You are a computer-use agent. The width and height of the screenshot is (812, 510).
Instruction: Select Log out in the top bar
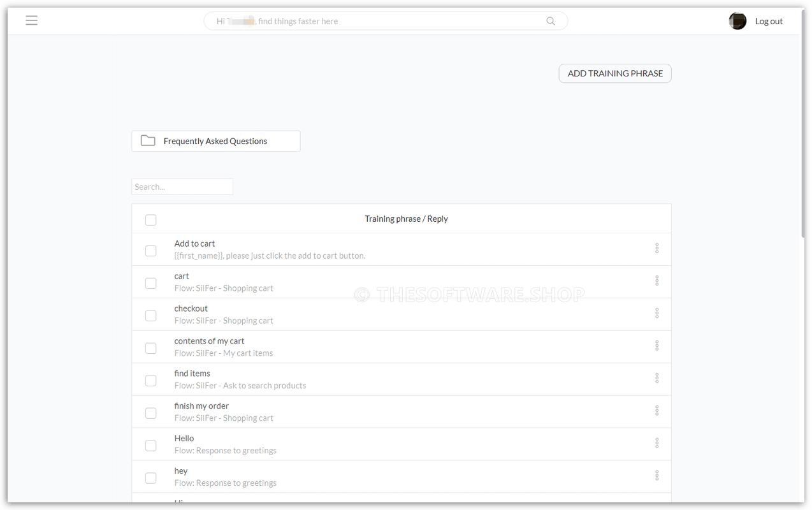click(x=769, y=20)
